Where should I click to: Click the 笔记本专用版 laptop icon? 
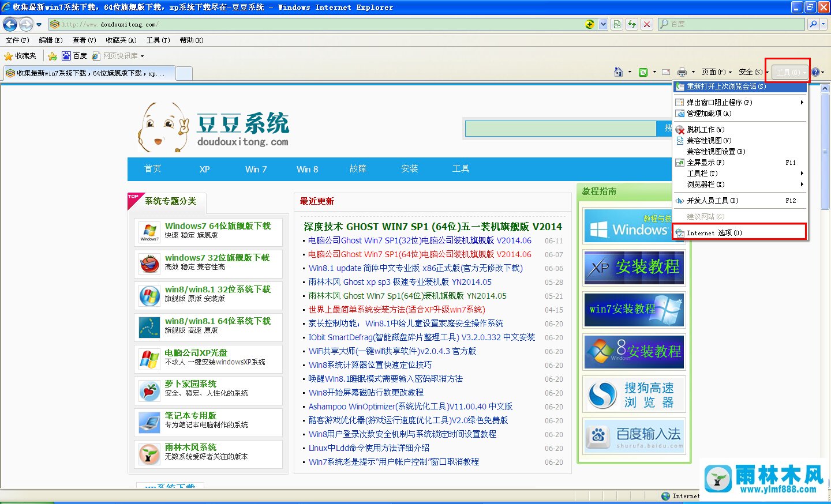(149, 423)
